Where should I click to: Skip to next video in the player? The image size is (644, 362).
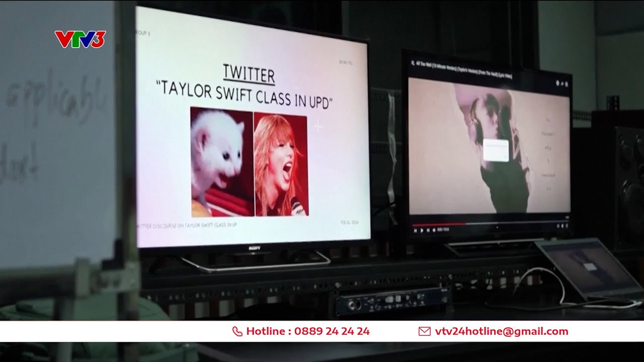tap(428, 230)
